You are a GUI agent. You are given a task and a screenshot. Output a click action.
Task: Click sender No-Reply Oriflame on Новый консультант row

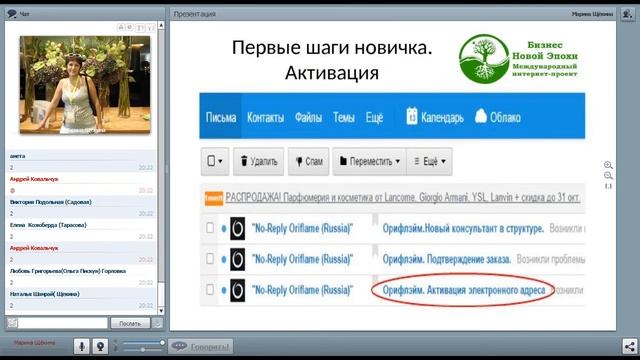click(x=302, y=228)
